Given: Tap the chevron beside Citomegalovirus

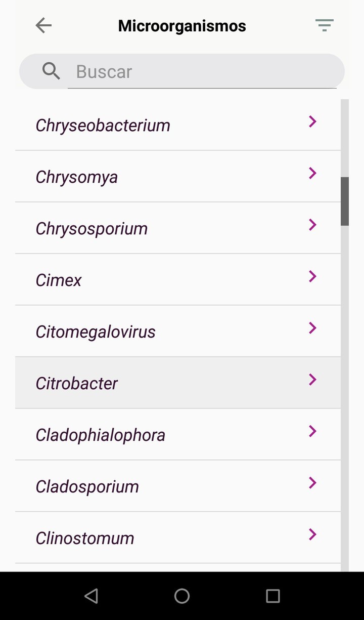Looking at the screenshot, I should coord(312,328).
